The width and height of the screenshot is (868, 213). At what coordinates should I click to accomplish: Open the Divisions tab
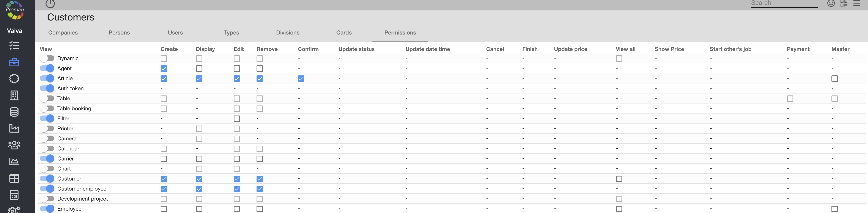pyautogui.click(x=287, y=33)
